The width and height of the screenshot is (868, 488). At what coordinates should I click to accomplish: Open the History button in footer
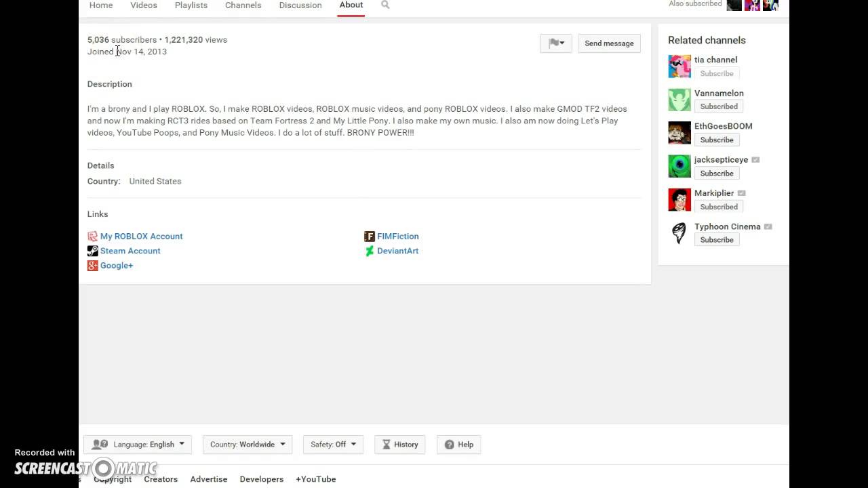coord(400,445)
